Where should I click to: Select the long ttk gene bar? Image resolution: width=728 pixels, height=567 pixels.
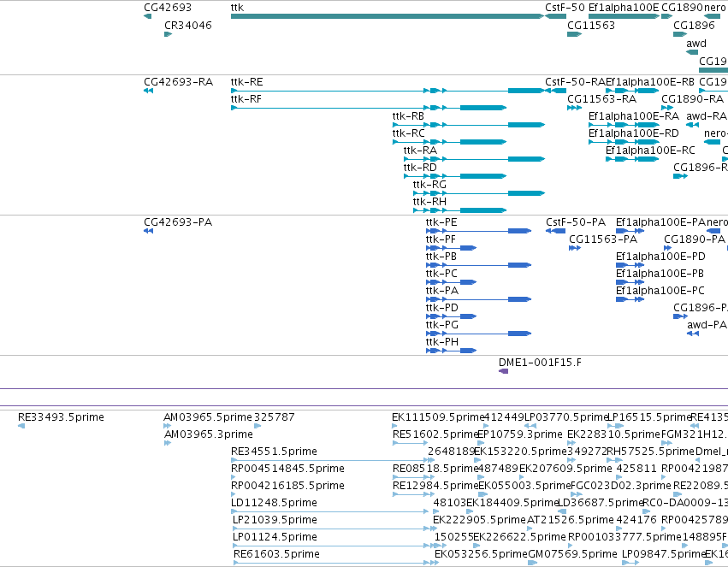tap(388, 17)
